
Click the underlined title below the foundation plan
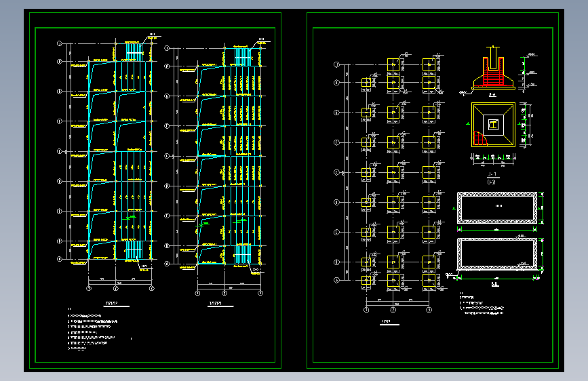click(389, 322)
